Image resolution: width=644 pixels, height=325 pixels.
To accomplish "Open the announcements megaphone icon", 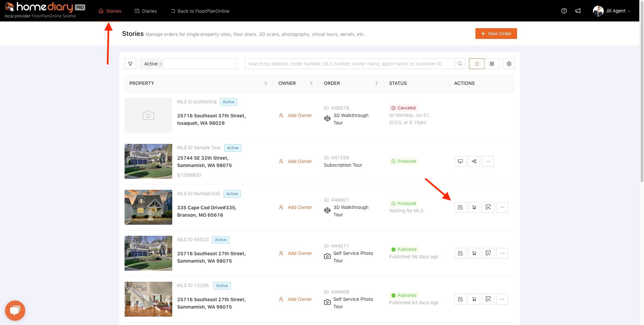I will [578, 11].
